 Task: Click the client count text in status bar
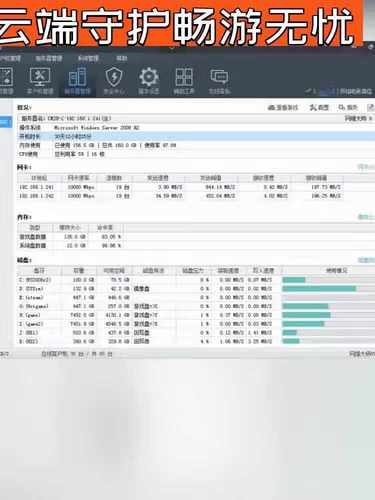pos(77,354)
